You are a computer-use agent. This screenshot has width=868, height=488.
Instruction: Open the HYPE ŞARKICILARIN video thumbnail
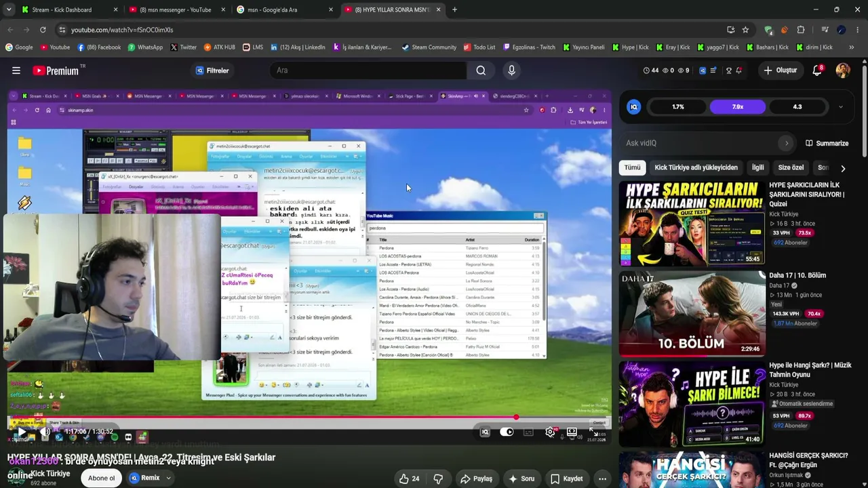(x=692, y=222)
